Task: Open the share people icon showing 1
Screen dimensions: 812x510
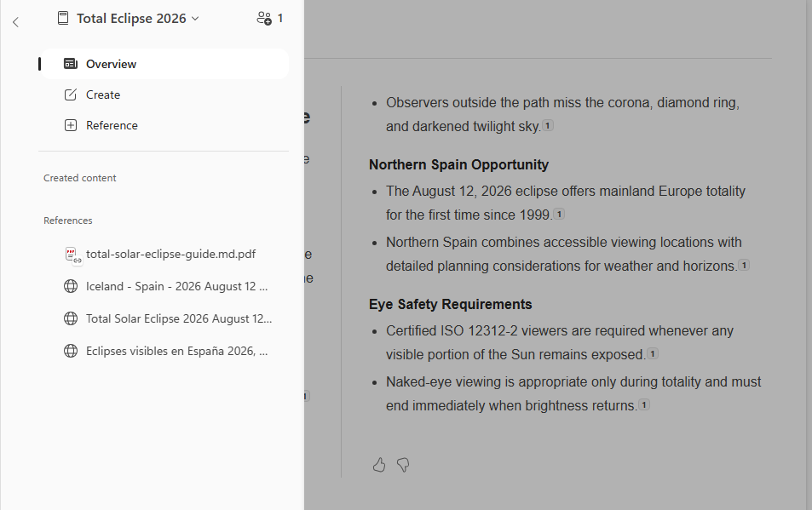Action: pos(270,19)
